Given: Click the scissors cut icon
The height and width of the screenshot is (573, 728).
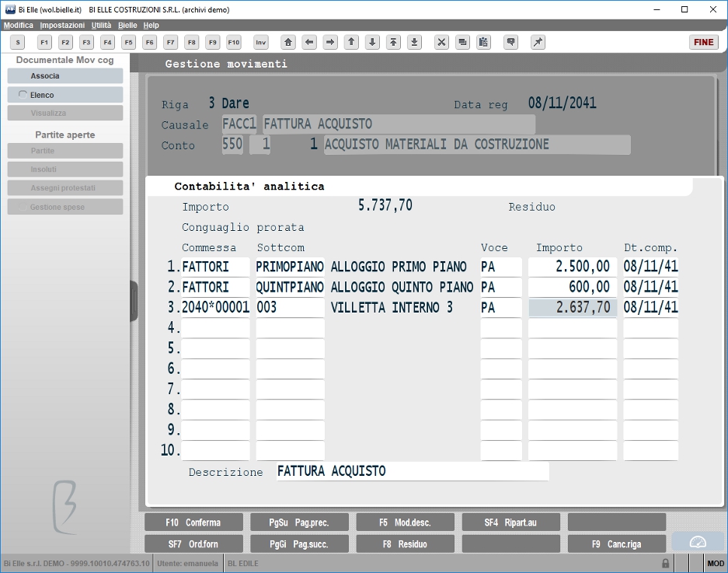Looking at the screenshot, I should click(441, 42).
